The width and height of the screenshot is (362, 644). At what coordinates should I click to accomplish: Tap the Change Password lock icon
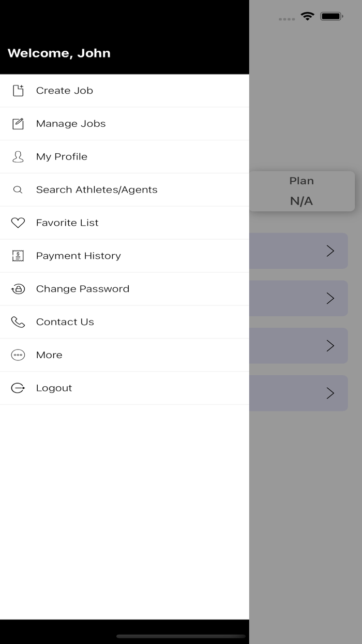18,289
